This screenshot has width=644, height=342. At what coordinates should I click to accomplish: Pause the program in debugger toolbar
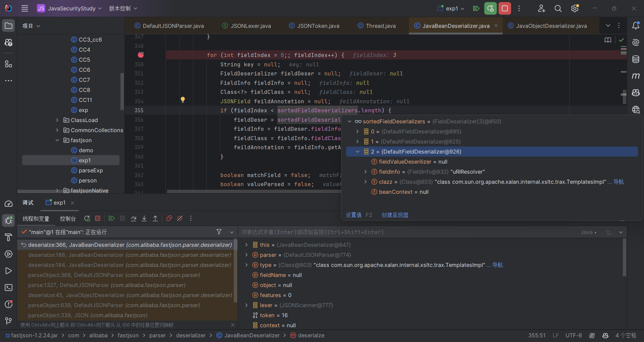[x=122, y=219]
